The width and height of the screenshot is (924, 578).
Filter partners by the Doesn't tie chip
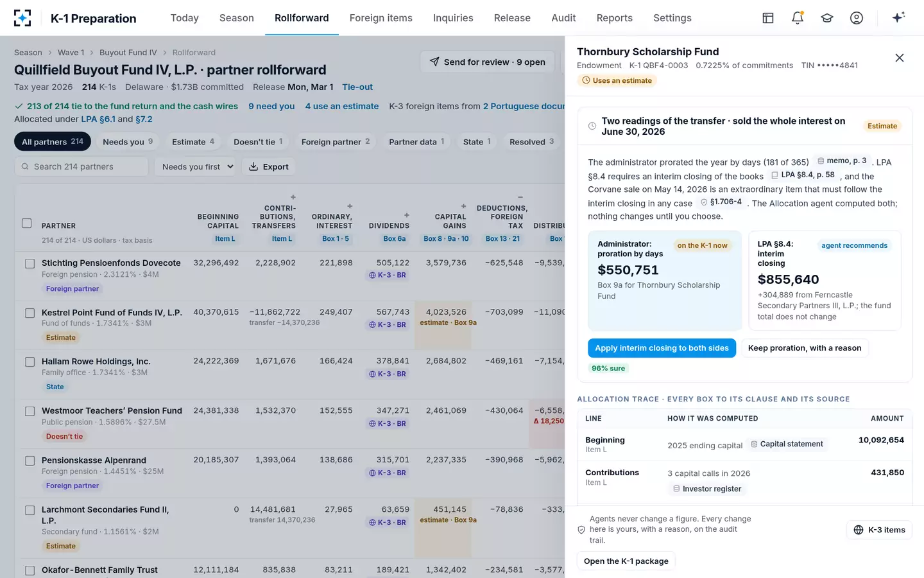click(258, 142)
